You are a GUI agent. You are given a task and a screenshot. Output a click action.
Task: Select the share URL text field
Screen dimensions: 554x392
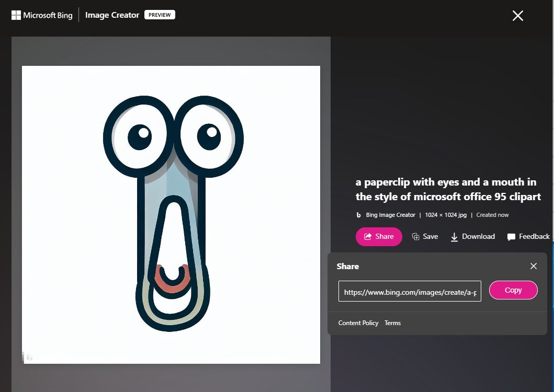click(410, 291)
